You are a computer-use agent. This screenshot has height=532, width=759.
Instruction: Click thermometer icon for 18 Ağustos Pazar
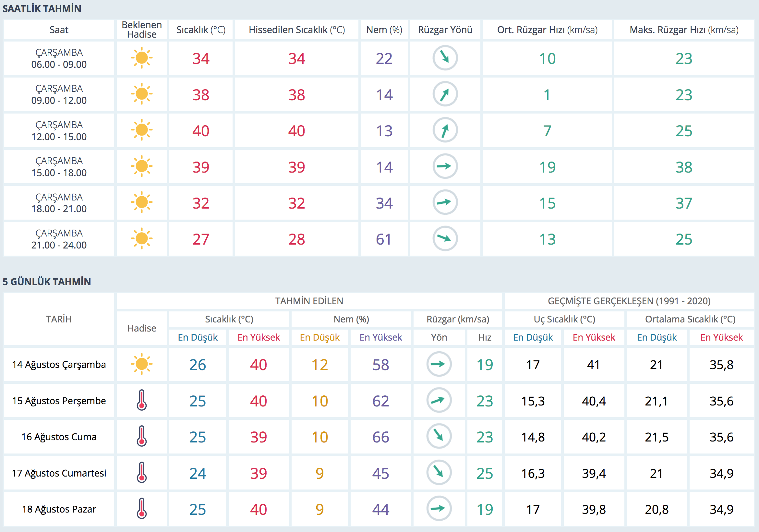pos(141,509)
